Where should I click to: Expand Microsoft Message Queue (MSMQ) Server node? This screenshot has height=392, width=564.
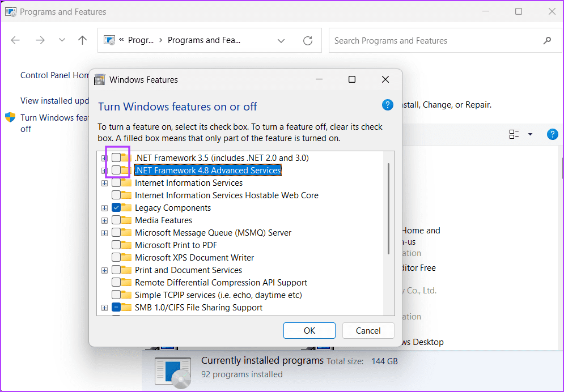(x=104, y=233)
